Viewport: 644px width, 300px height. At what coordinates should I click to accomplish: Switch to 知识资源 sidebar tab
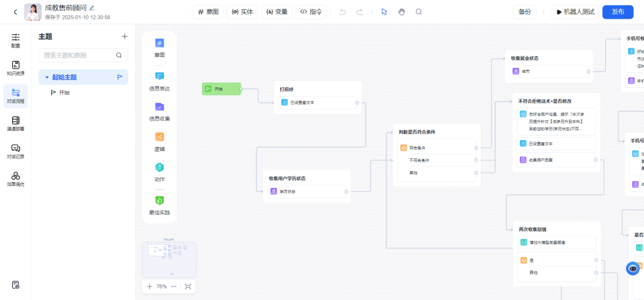tap(15, 68)
